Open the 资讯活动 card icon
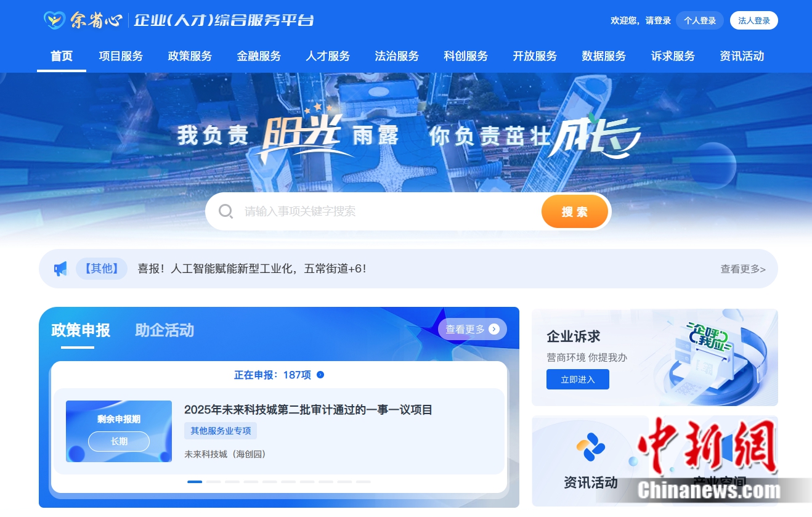The image size is (812, 517). pyautogui.click(x=590, y=447)
